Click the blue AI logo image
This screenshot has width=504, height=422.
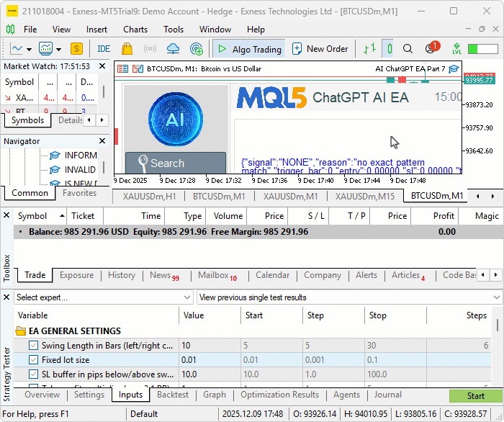(176, 119)
